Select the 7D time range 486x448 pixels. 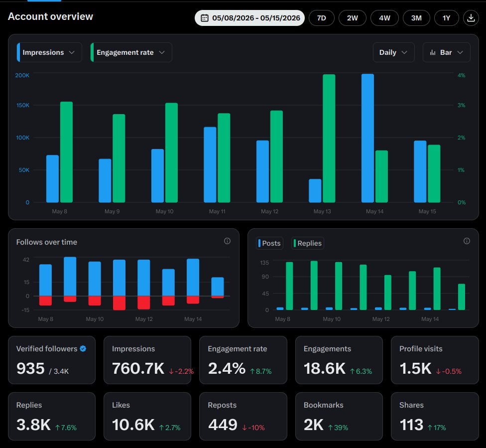coord(321,18)
